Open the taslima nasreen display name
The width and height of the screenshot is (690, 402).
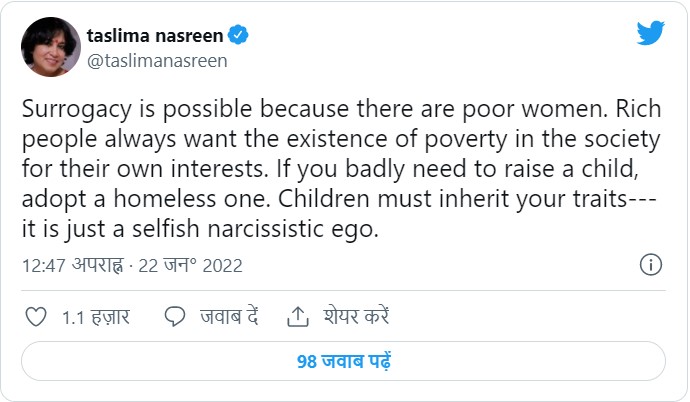pos(155,35)
